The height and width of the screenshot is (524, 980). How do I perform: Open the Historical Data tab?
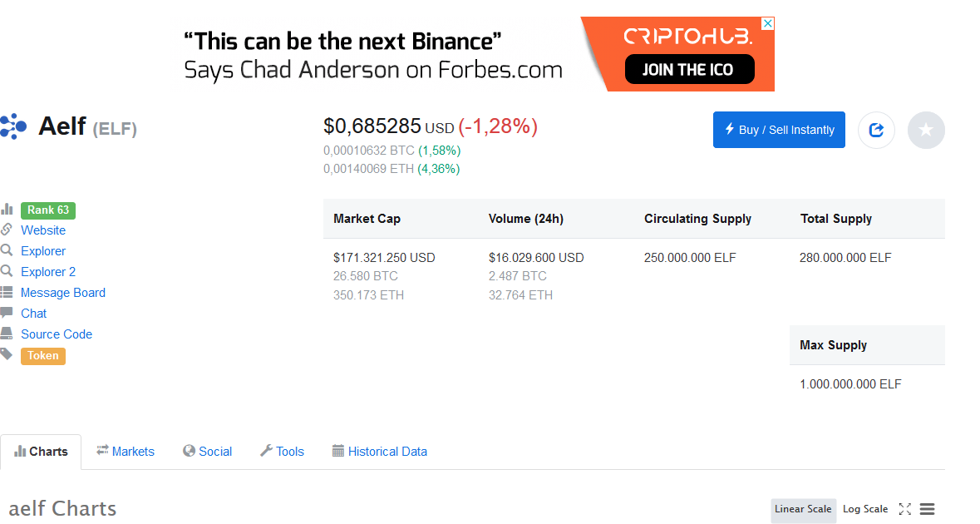click(x=380, y=452)
